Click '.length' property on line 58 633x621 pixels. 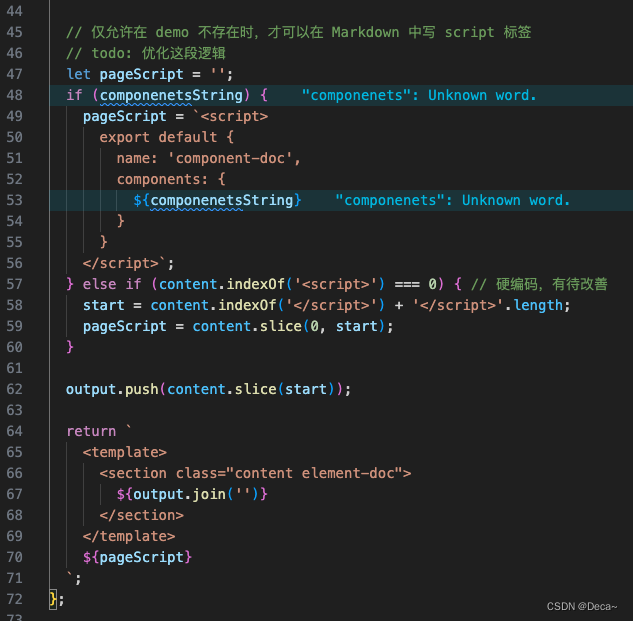[534, 305]
